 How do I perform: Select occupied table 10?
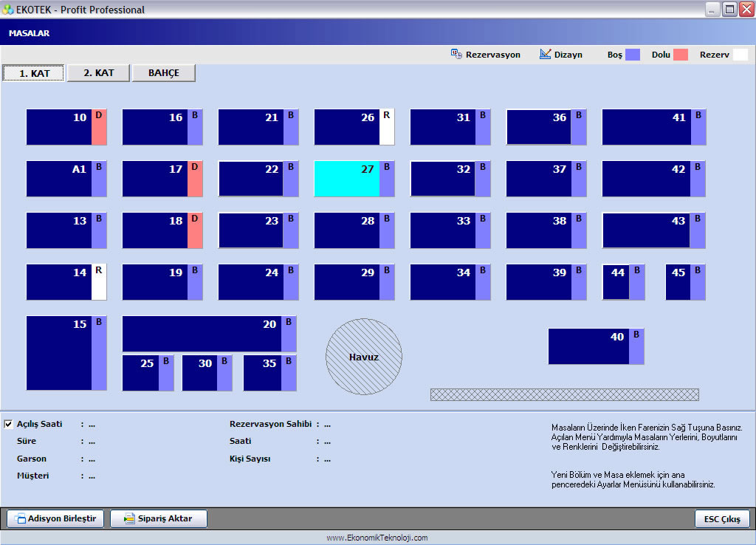[66, 127]
